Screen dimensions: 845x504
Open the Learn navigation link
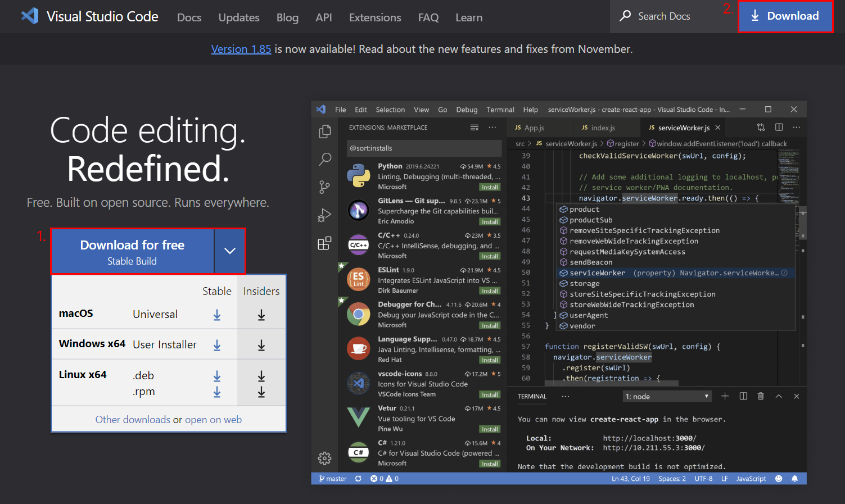click(x=469, y=17)
